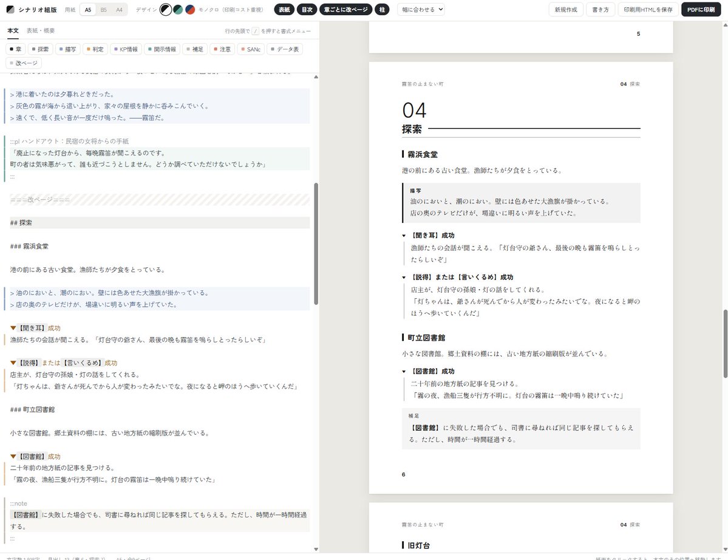Insert a 判定 roll block
Screen dimensions: 728x560
click(x=95, y=49)
